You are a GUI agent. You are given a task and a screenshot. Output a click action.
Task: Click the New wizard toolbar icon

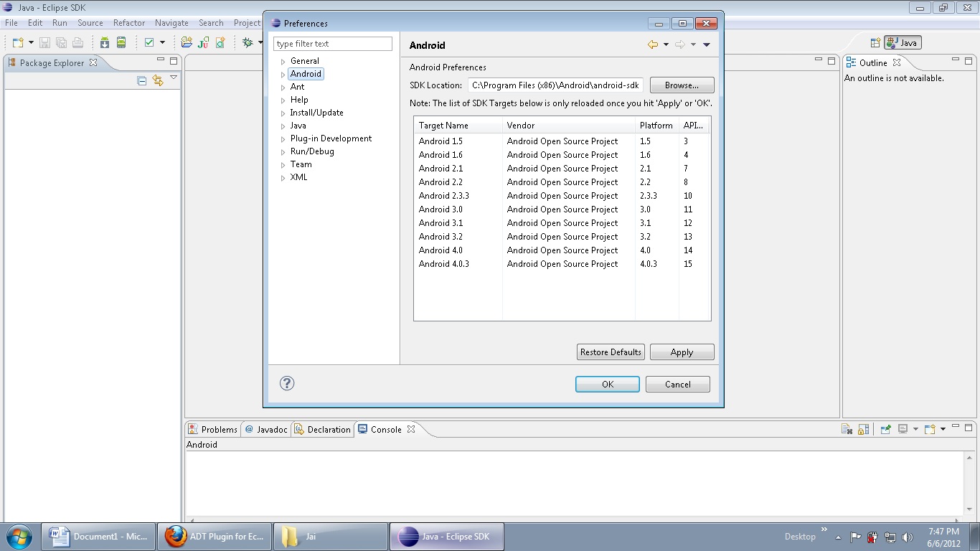(18, 43)
